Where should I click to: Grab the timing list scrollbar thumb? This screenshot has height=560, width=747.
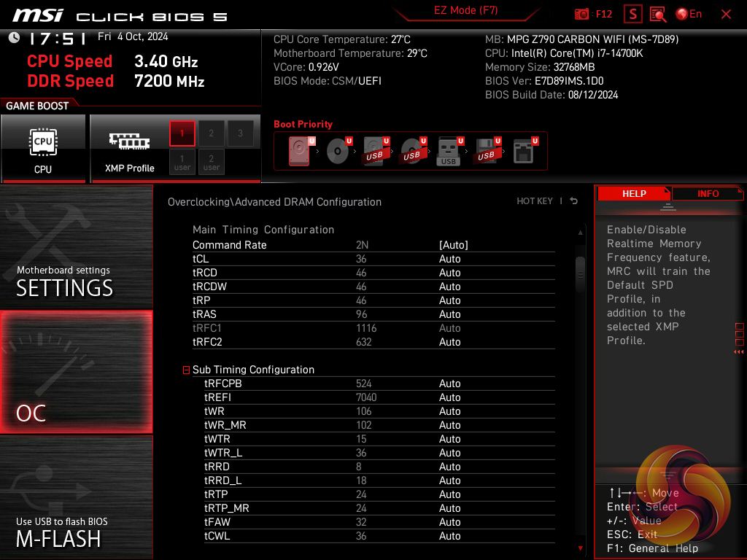pyautogui.click(x=580, y=274)
